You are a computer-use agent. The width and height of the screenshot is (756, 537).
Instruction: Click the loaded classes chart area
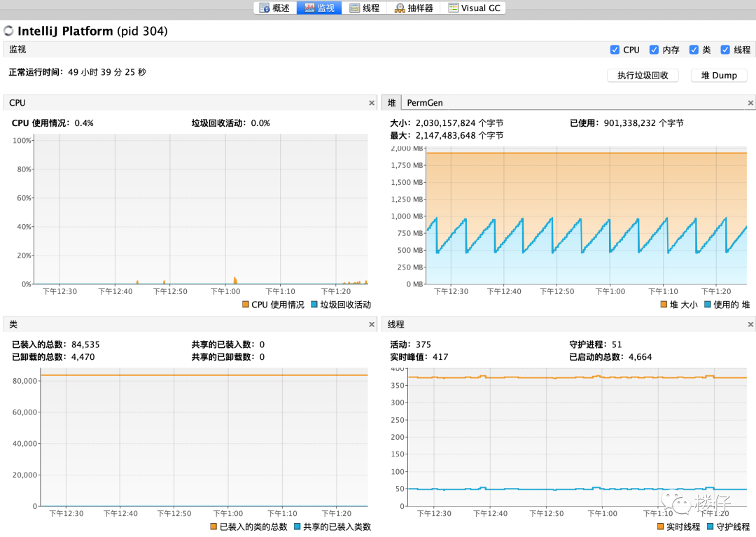coord(204,438)
